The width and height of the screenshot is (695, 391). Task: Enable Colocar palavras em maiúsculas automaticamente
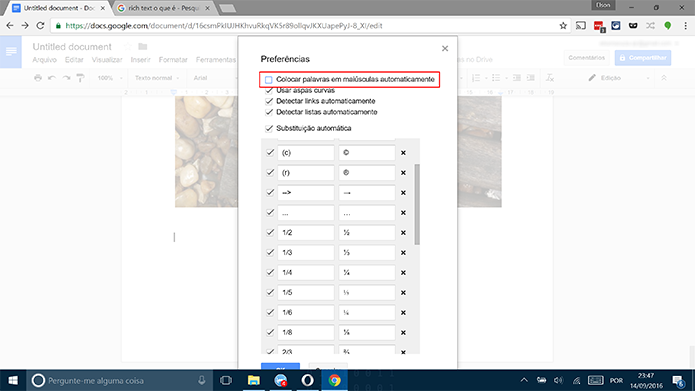[269, 80]
